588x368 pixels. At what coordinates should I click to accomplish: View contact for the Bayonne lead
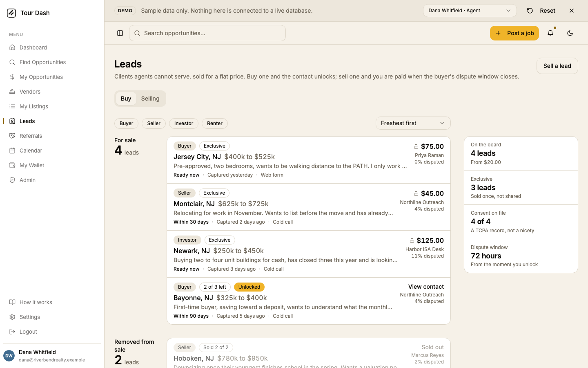pos(426,287)
